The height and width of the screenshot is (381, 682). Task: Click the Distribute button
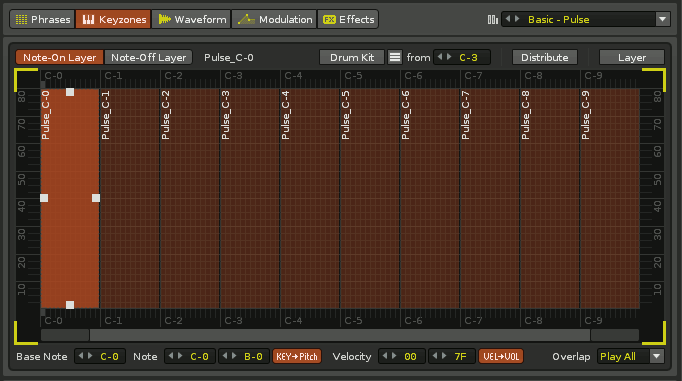coord(545,57)
